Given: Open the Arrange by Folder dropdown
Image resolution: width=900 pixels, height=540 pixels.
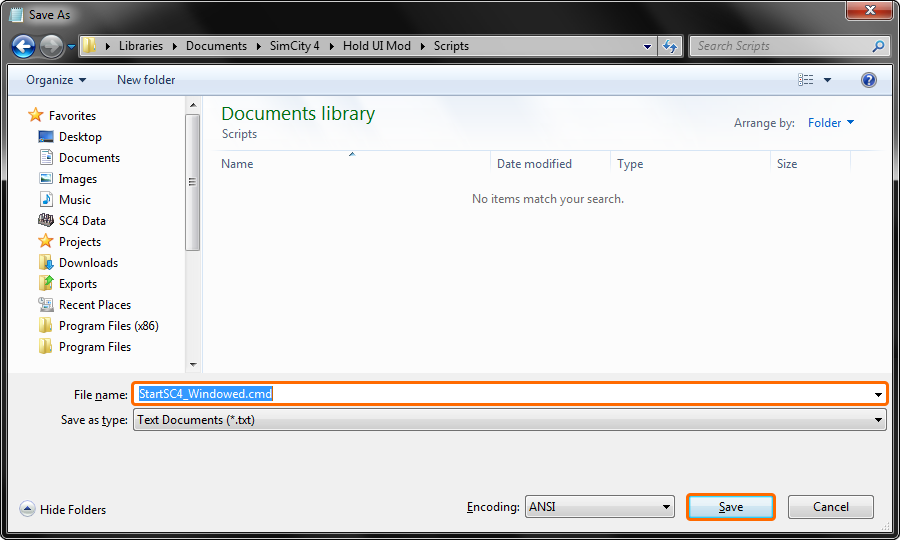Looking at the screenshot, I should 831,123.
